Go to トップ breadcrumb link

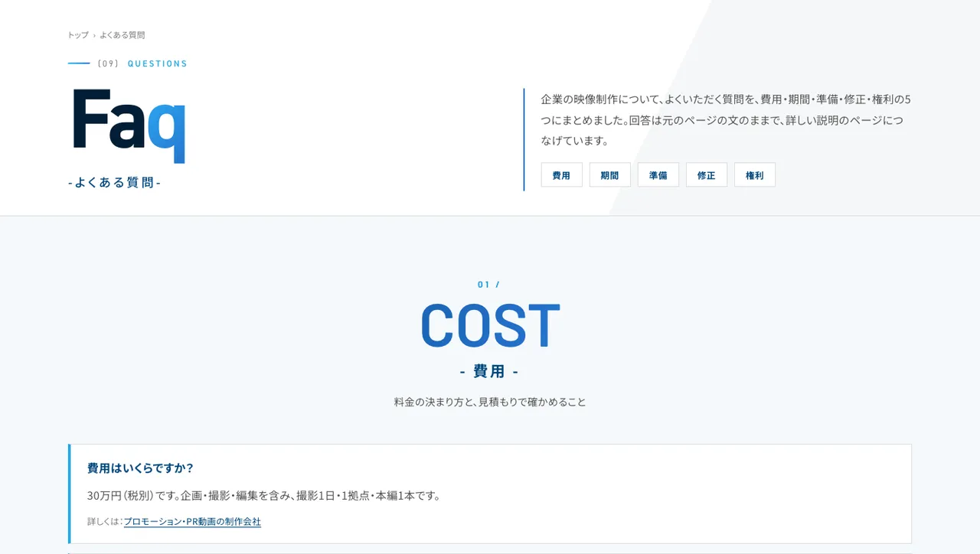78,35
